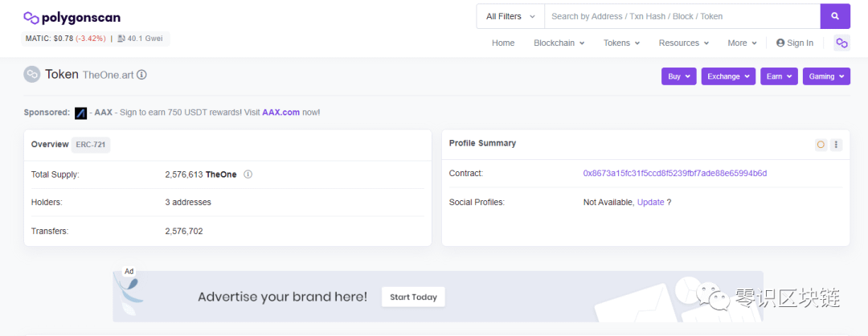Click the info icon next to Total Supply
The height and width of the screenshot is (336, 868).
[x=248, y=174]
